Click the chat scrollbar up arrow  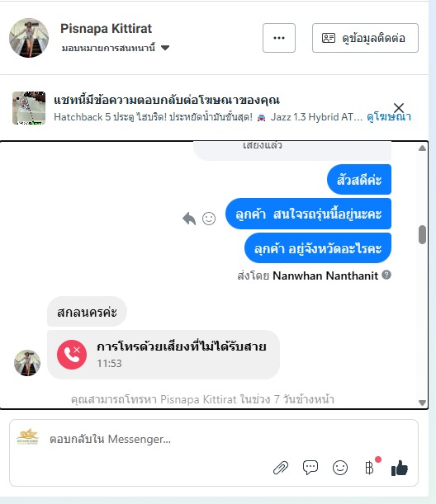pyautogui.click(x=422, y=148)
